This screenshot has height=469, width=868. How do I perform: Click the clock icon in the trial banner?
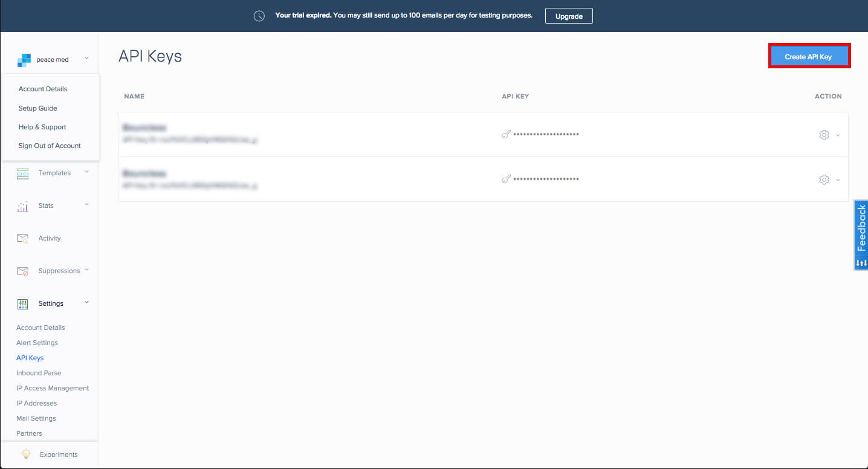point(259,15)
